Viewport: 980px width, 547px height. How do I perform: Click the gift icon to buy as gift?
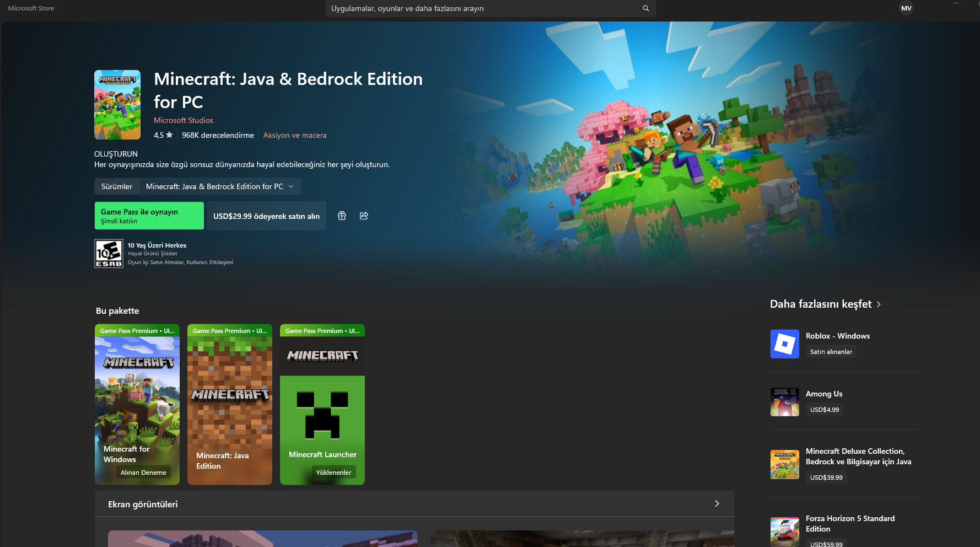pyautogui.click(x=342, y=216)
